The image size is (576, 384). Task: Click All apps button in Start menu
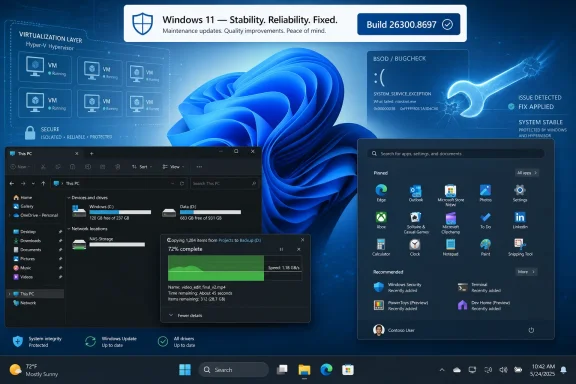pyautogui.click(x=527, y=173)
